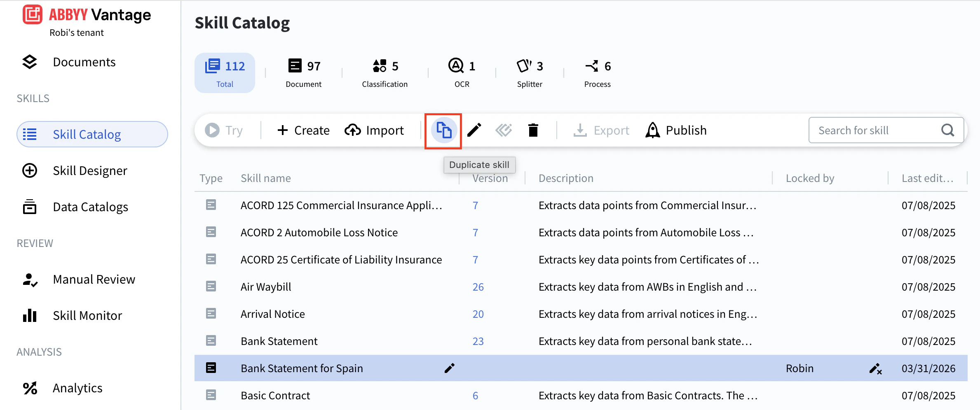Image resolution: width=980 pixels, height=410 pixels.
Task: Click the Documents layers icon
Action: pos(30,62)
